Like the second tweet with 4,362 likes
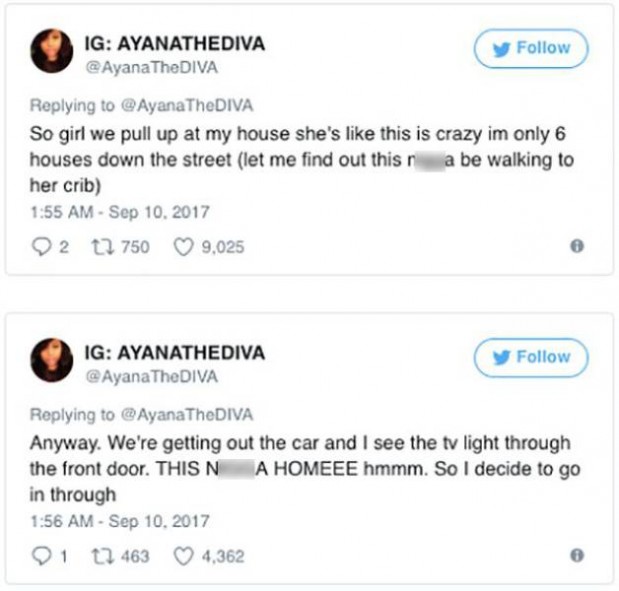619x591 pixels. (x=184, y=556)
